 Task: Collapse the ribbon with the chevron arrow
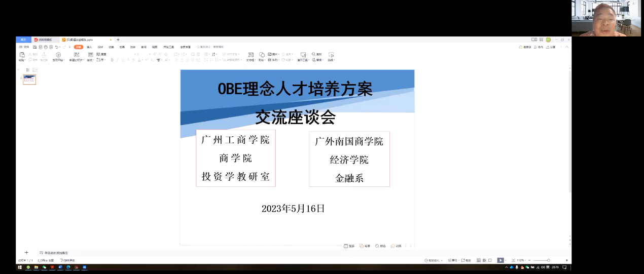(x=566, y=47)
